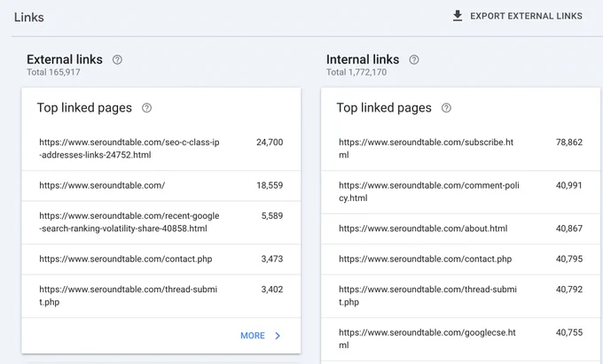
Task: Click the download icon beside Export External Links
Action: pyautogui.click(x=458, y=16)
